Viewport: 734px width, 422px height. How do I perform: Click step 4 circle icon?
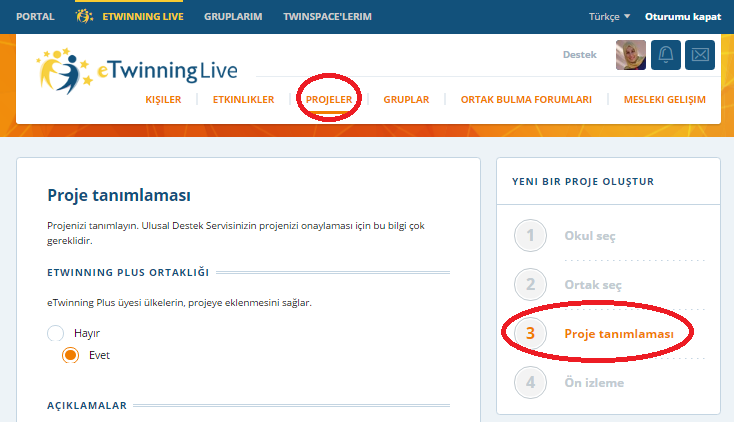pyautogui.click(x=530, y=381)
